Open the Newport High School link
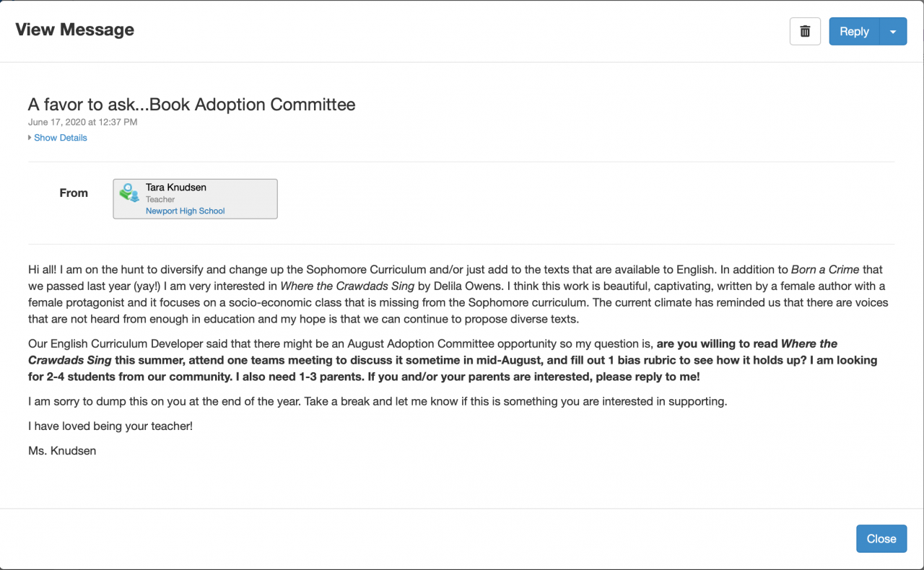Viewport: 924px width, 570px height. pos(186,211)
